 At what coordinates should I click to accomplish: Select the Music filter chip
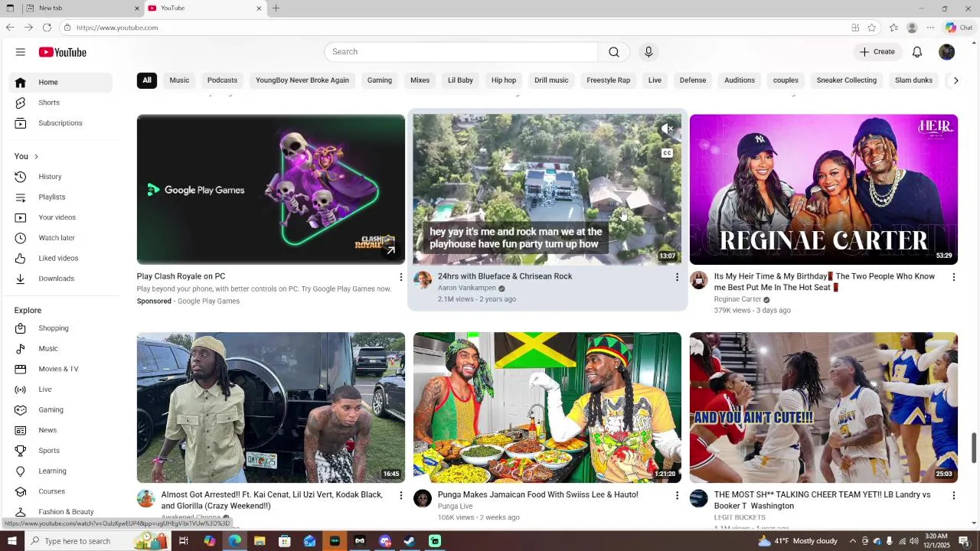coord(179,80)
